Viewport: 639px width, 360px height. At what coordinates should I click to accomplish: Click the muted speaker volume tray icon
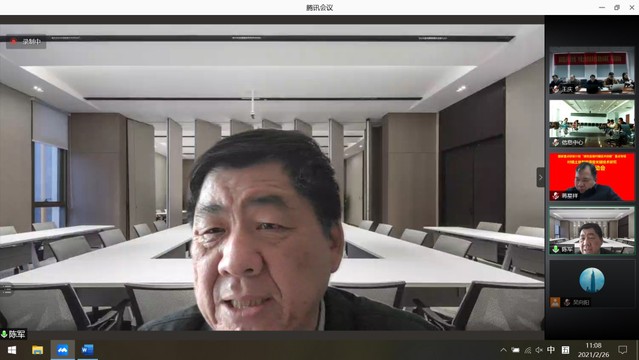tap(539, 350)
